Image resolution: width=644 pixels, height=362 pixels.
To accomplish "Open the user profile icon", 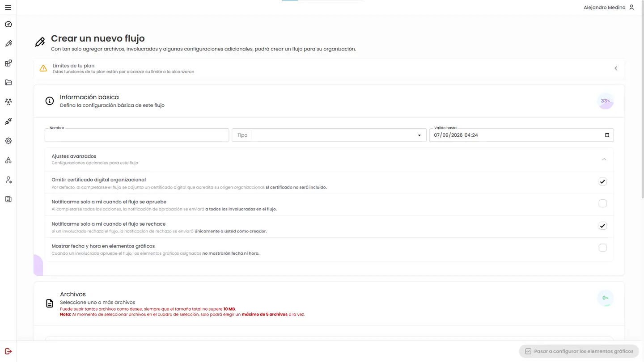I will coord(631,8).
